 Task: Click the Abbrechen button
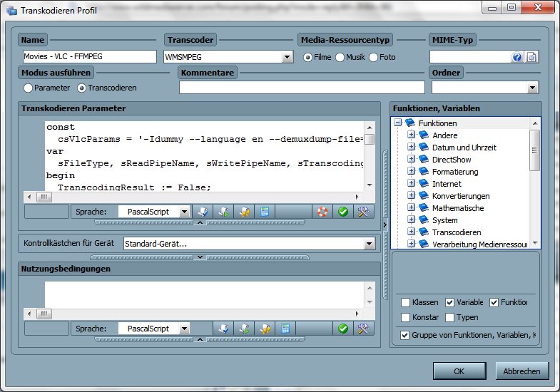click(x=522, y=371)
